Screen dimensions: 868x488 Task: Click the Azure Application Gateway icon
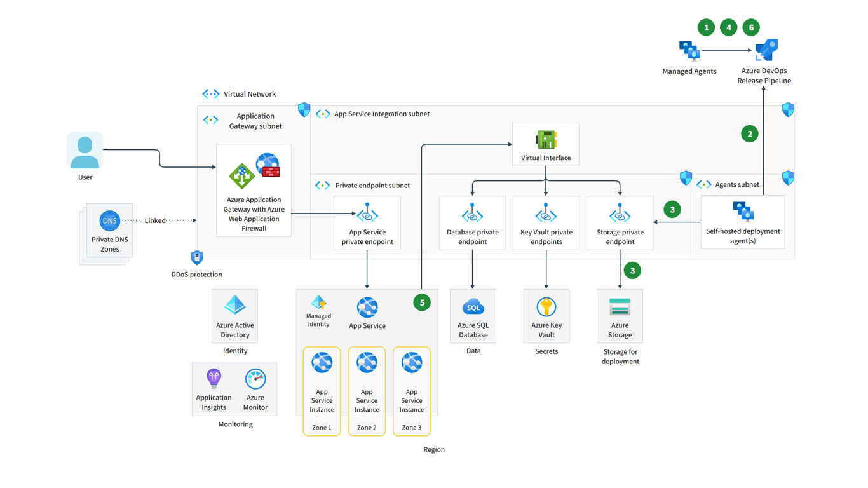(241, 176)
